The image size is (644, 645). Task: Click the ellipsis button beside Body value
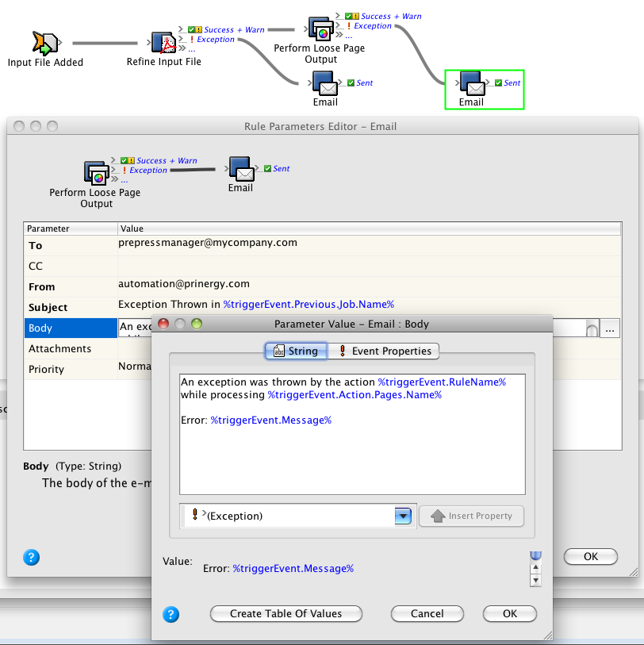click(610, 328)
